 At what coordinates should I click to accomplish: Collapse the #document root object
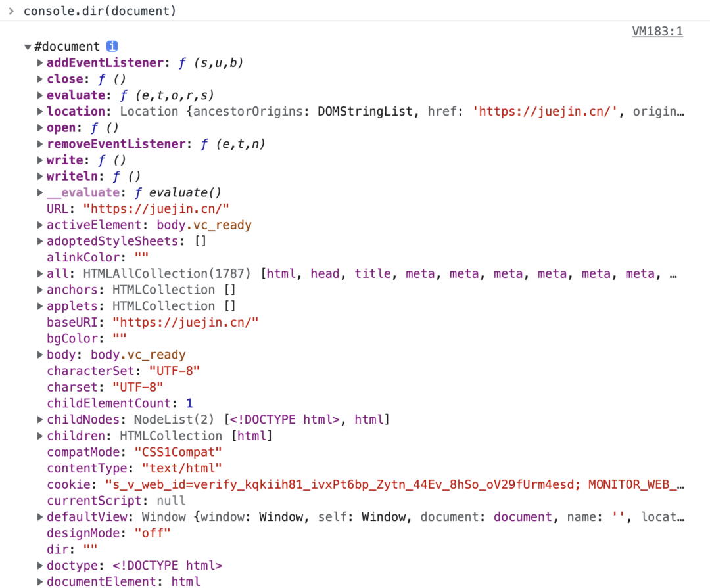(x=28, y=47)
